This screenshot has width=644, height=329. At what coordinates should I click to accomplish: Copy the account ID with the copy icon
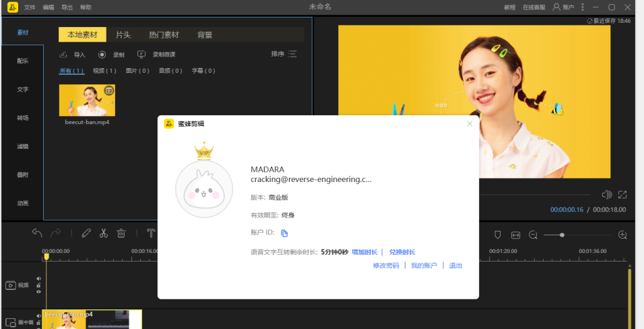pyautogui.click(x=284, y=233)
